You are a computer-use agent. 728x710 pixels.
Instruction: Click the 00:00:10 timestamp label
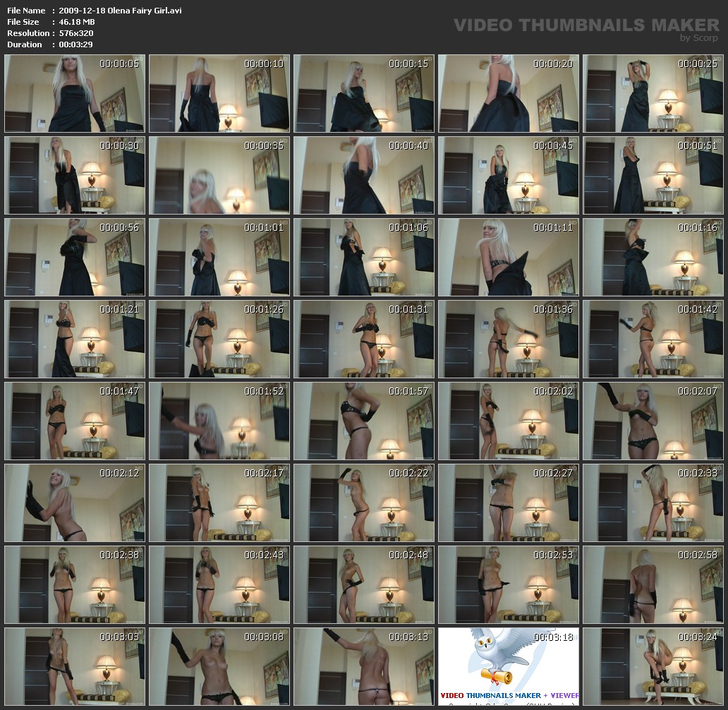264,64
